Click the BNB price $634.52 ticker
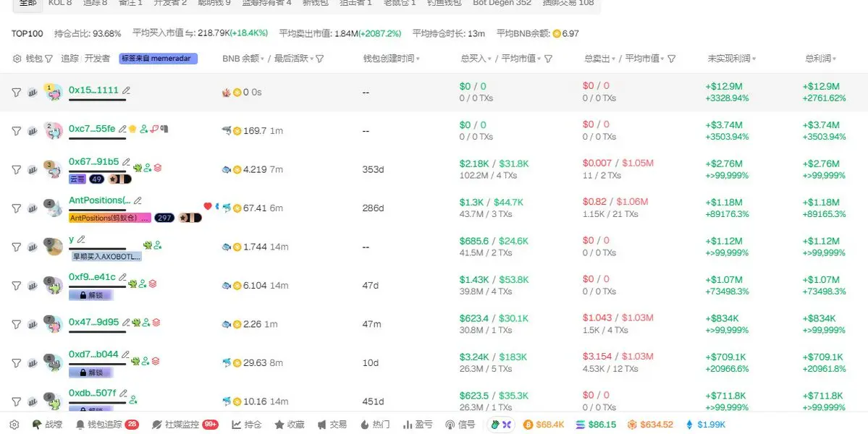868x434 pixels. [650, 425]
